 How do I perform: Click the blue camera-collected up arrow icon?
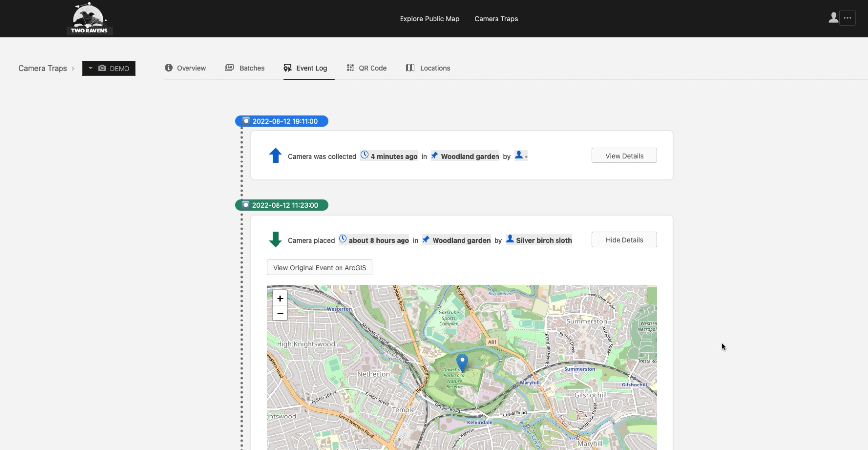tap(275, 156)
